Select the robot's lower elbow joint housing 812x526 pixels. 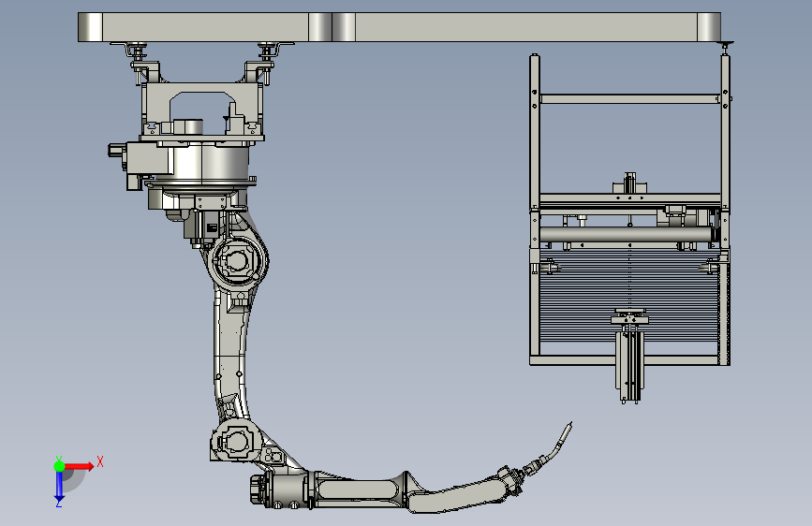[236, 441]
